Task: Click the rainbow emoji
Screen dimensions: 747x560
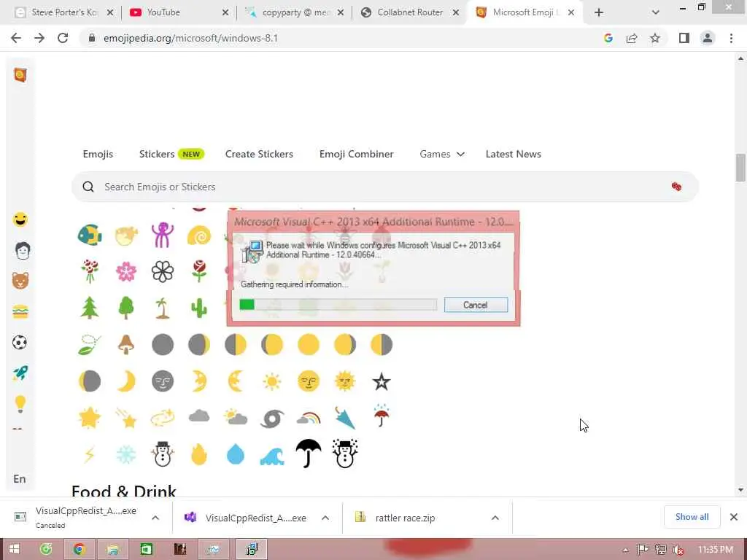Action: 309,419
